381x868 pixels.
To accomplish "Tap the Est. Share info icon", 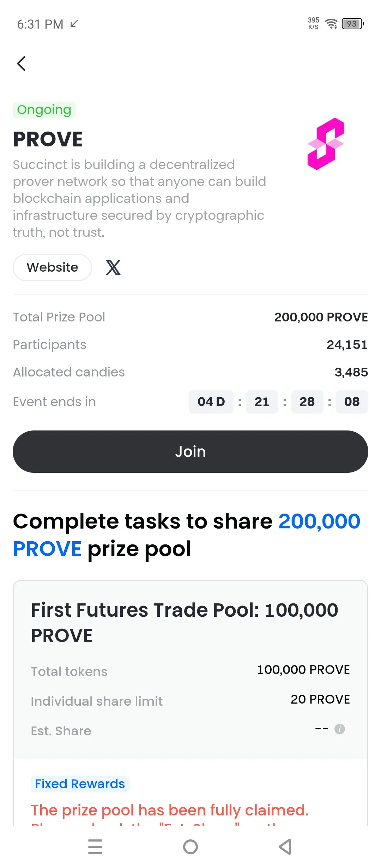I will [339, 729].
